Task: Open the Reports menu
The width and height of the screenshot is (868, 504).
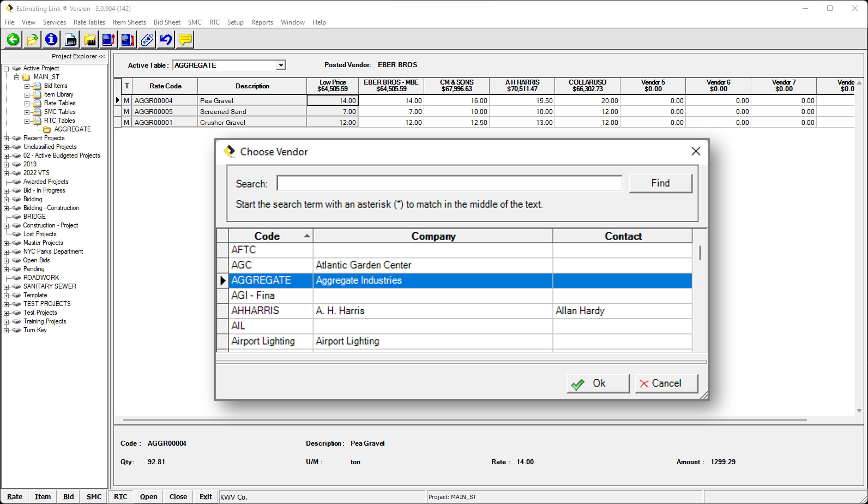Action: [262, 22]
